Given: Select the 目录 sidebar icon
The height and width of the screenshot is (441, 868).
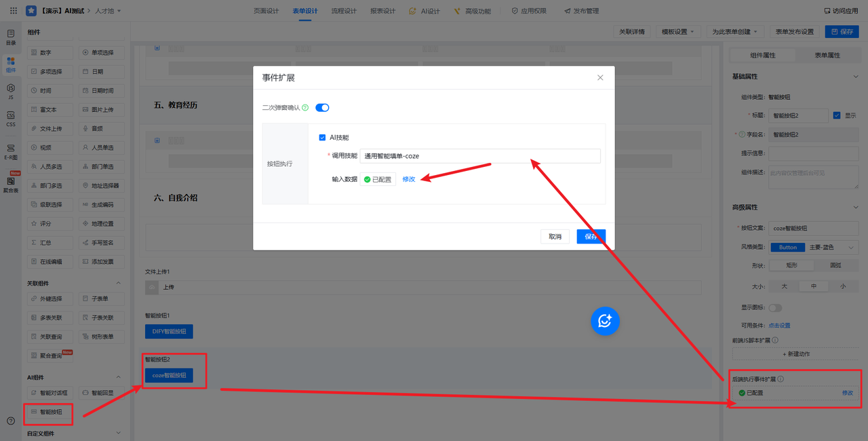Looking at the screenshot, I should click(11, 37).
